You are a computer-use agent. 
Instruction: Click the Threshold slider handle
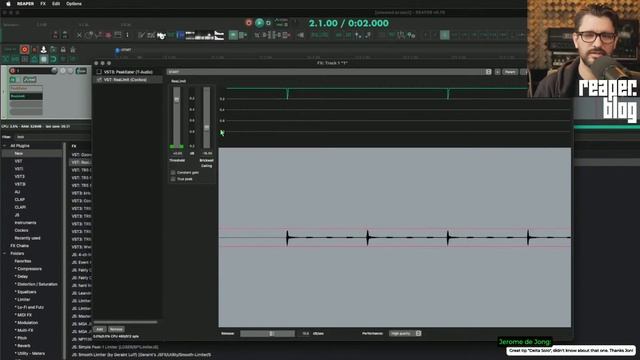coord(176,100)
